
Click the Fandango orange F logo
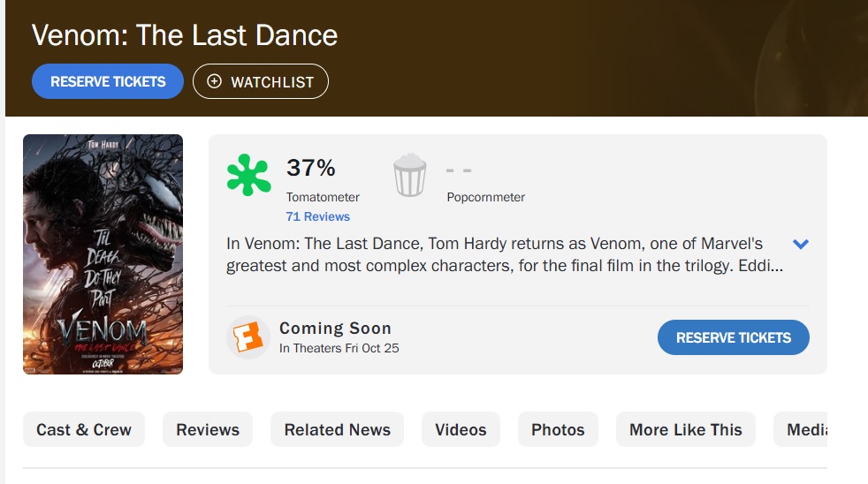click(x=247, y=337)
